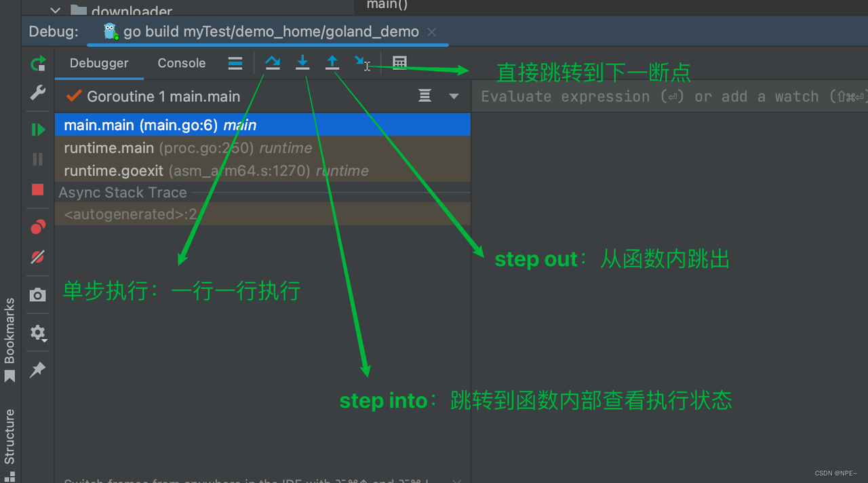
Task: Use the Run to Cursor tool
Action: (361, 62)
